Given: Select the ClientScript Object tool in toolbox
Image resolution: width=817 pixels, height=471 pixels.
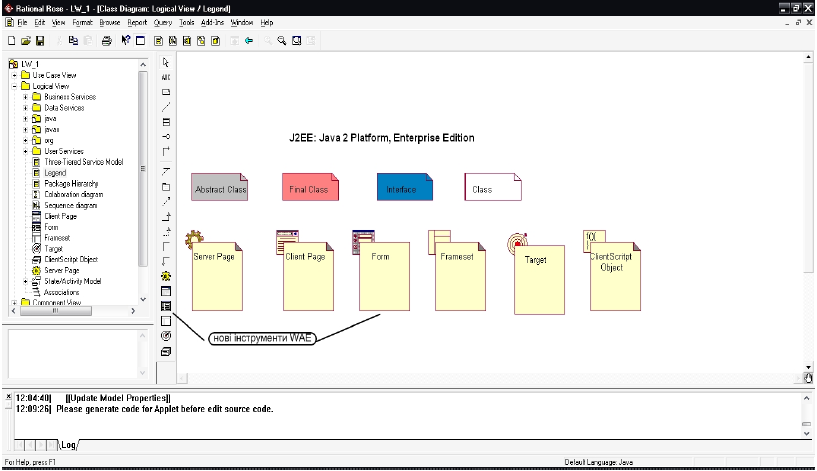Looking at the screenshot, I should click(166, 352).
